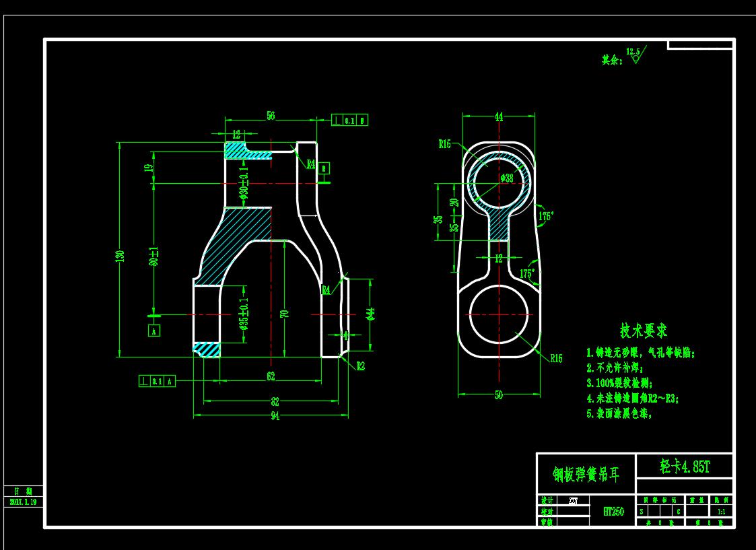Select the 钢板弹簧吊耳 title text

(x=585, y=475)
